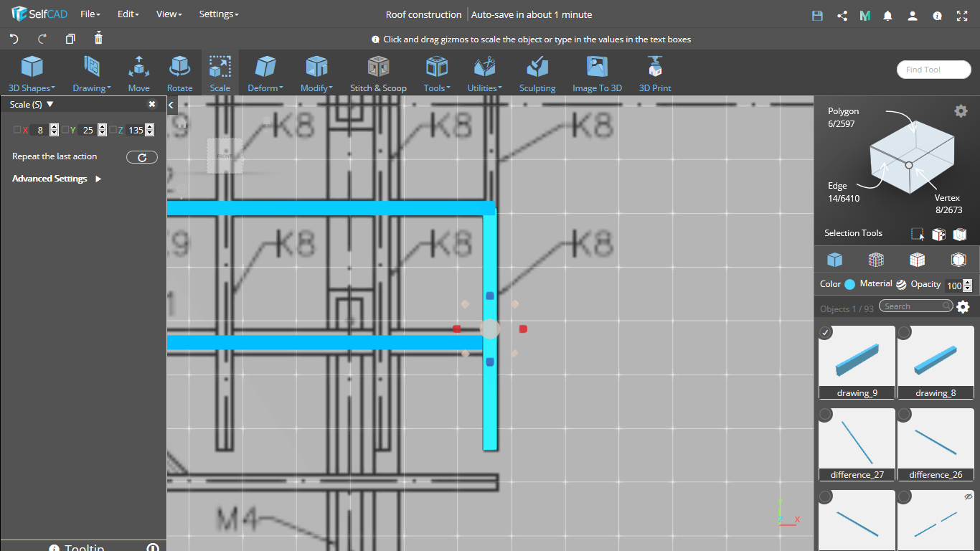Close the Scale panel
Image resolution: width=980 pixels, height=551 pixels.
pyautogui.click(x=152, y=104)
